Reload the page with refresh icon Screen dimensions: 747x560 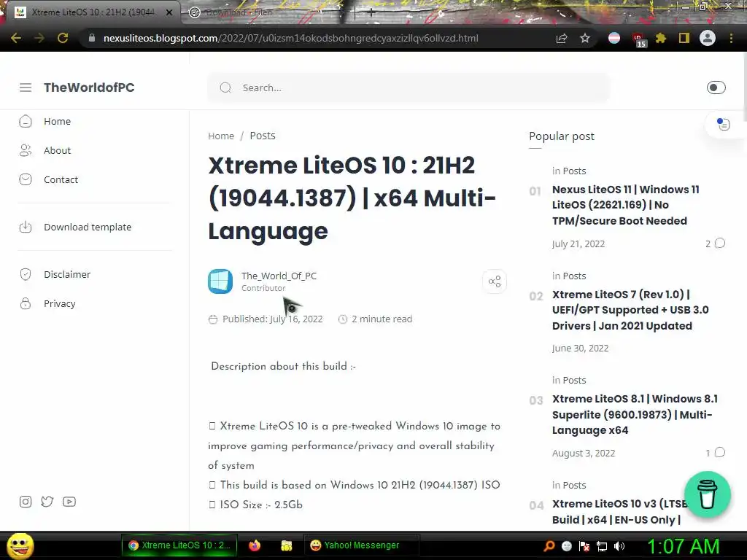(x=63, y=38)
